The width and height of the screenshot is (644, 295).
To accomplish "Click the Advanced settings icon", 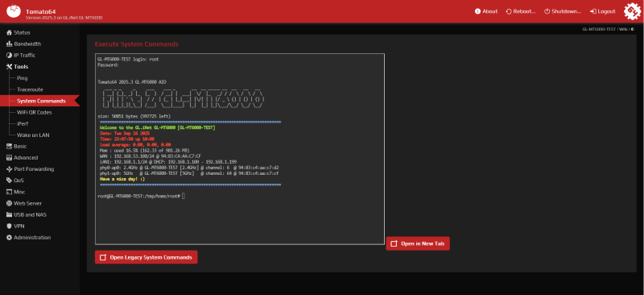I will click(x=9, y=158).
